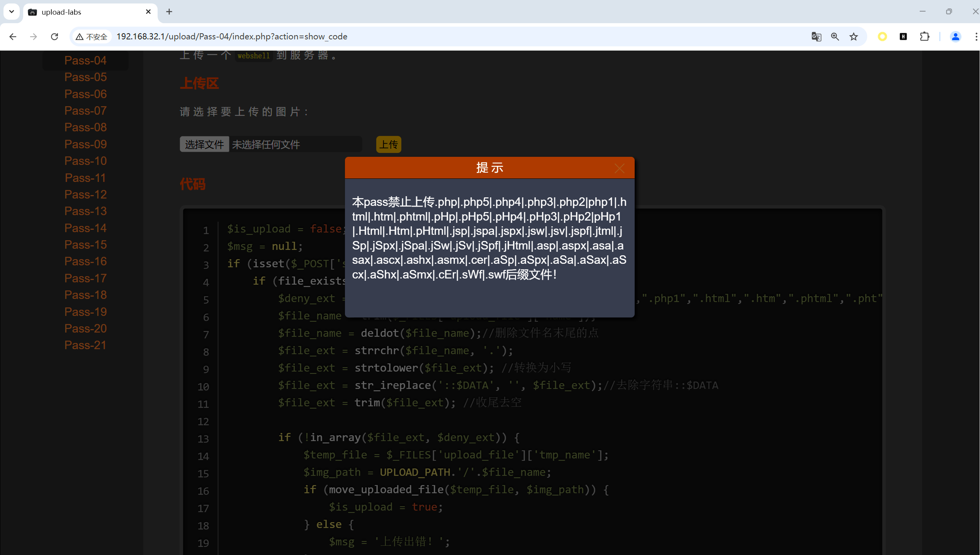
Task: Click the 不安全 site security indicator
Action: (92, 37)
